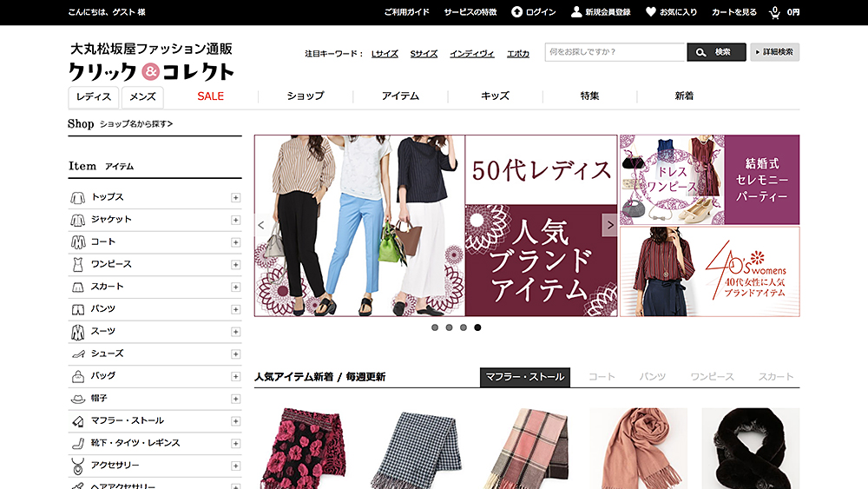Click the tops shirt icon in sidebar

click(x=77, y=197)
